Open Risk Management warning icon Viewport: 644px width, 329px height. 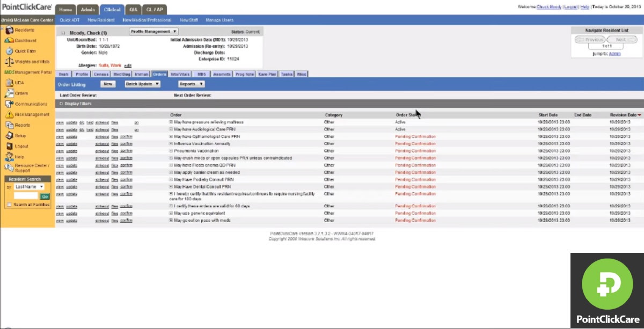9,114
